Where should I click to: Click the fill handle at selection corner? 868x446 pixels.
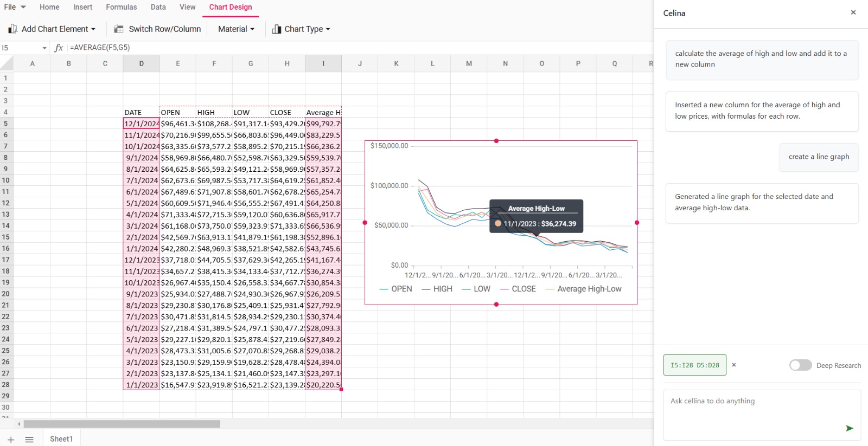[x=341, y=390]
